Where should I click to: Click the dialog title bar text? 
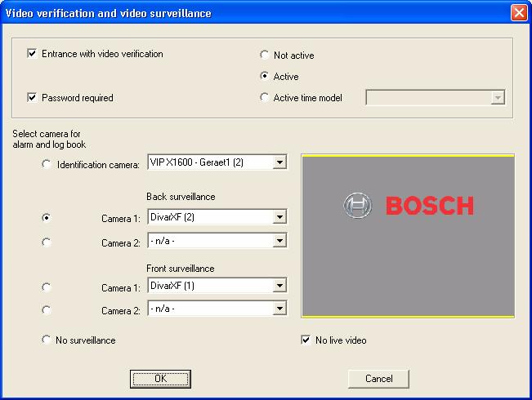click(x=109, y=13)
